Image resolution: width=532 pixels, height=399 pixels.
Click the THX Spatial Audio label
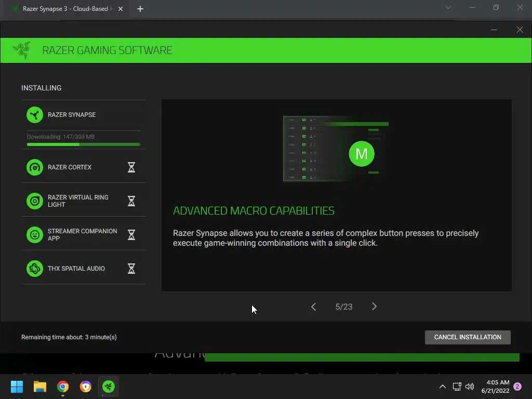click(x=76, y=269)
